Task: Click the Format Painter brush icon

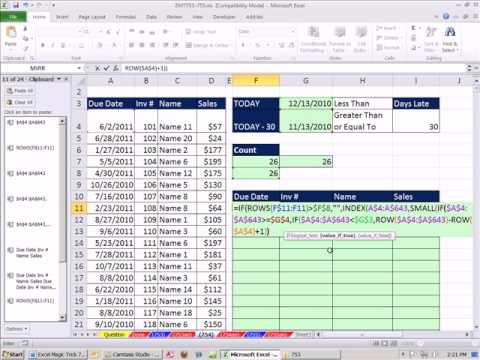Action: pyautogui.click(x=26, y=48)
